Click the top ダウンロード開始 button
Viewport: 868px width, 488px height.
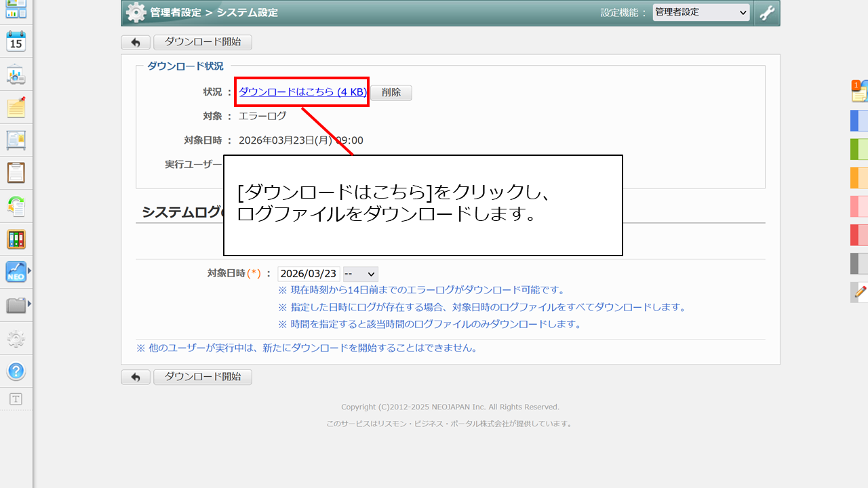pyautogui.click(x=203, y=42)
